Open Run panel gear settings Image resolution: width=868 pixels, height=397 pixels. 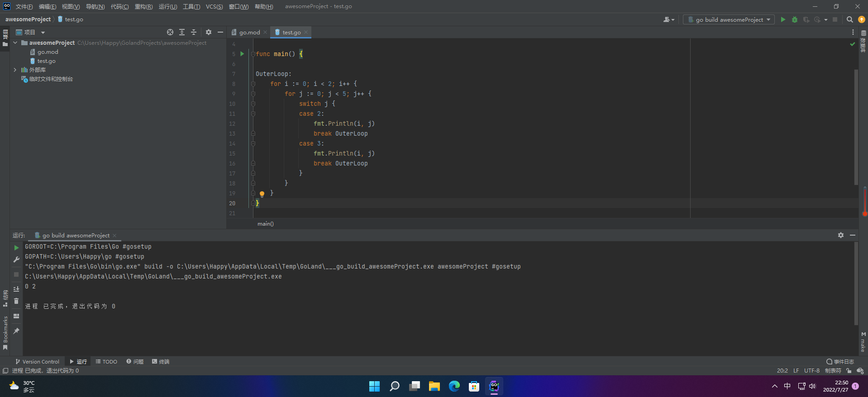pos(841,235)
